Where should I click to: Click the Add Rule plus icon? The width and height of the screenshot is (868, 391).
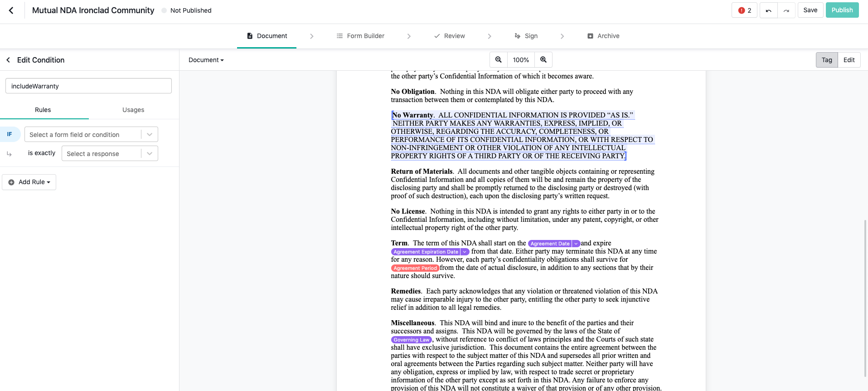click(11, 182)
